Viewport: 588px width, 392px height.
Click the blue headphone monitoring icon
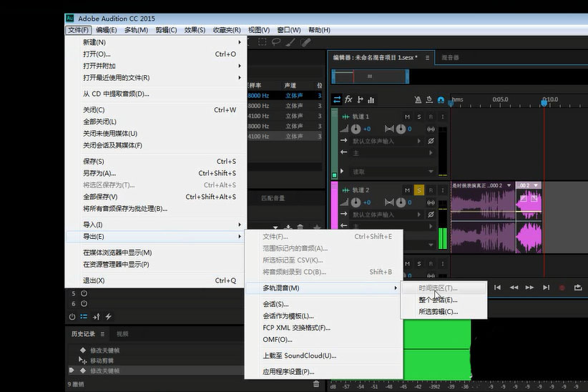click(441, 100)
